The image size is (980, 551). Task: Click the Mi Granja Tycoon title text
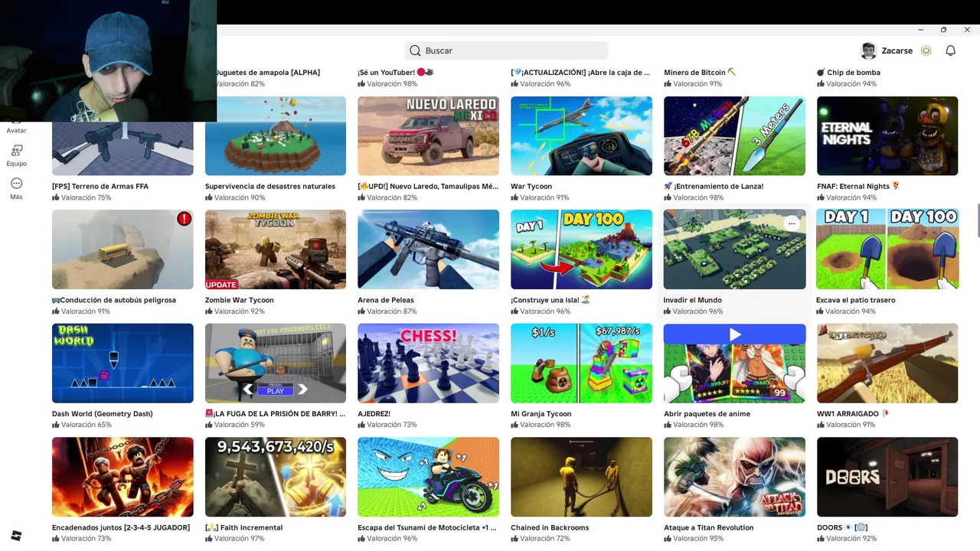541,414
